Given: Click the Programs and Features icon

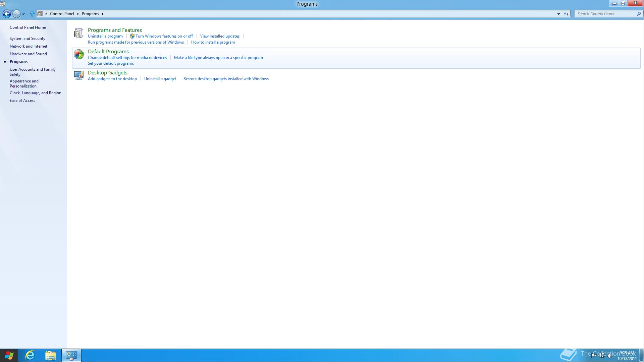Looking at the screenshot, I should coord(78,33).
